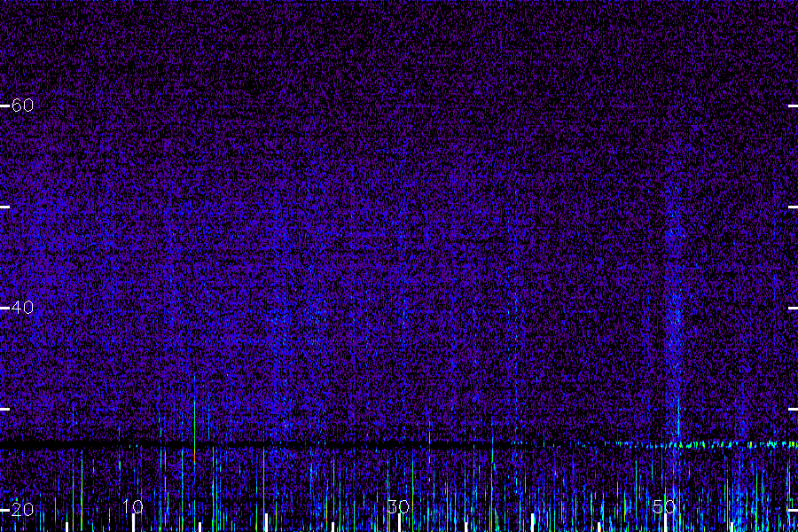This screenshot has width=798, height=532.
Task: Click the vertical axis label 60
Action: point(22,106)
